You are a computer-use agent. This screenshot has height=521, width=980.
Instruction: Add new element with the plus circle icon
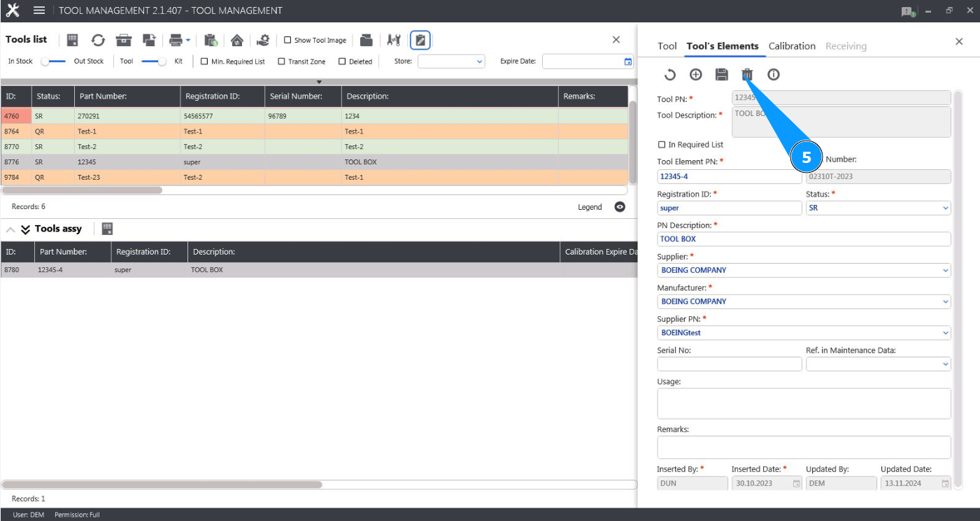tap(696, 75)
